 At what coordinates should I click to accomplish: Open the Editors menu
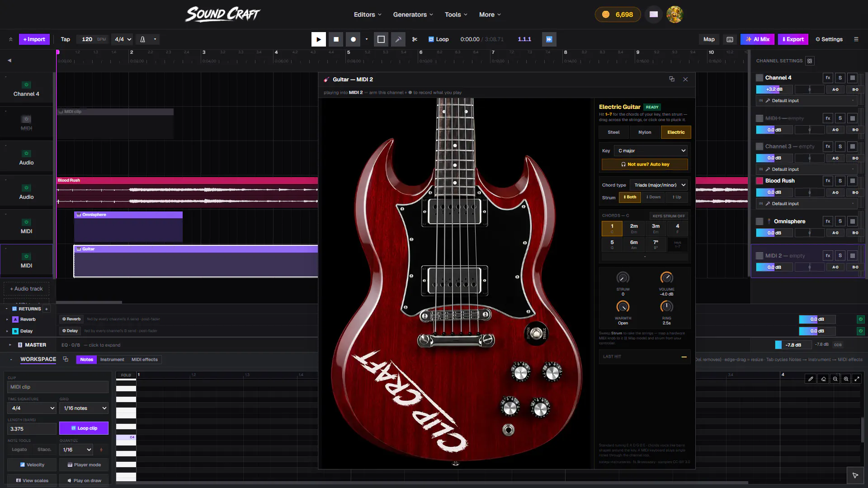pyautogui.click(x=368, y=14)
